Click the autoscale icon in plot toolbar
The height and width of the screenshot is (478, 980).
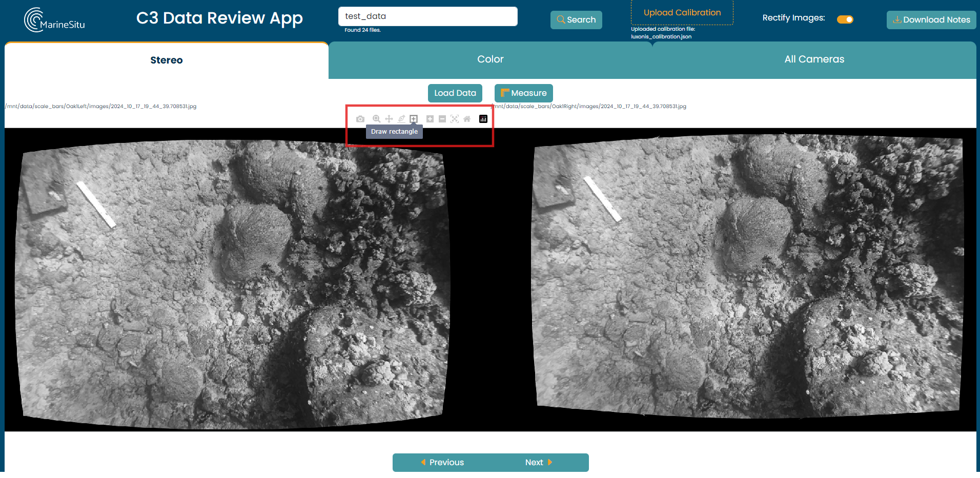455,119
